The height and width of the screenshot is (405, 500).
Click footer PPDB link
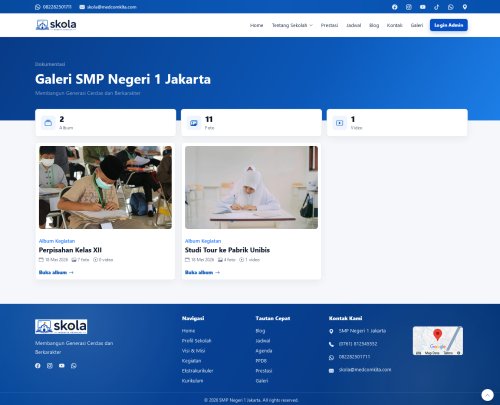tap(261, 361)
